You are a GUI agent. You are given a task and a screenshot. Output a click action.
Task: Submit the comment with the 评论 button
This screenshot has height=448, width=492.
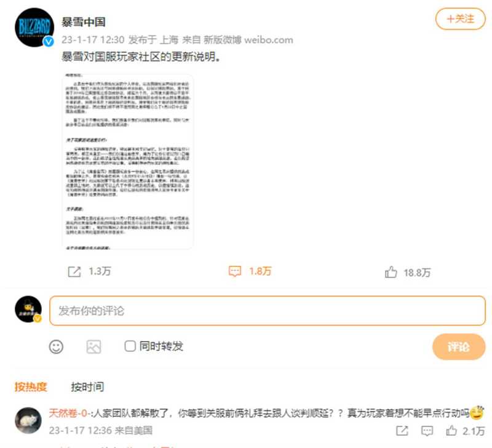[x=459, y=347]
